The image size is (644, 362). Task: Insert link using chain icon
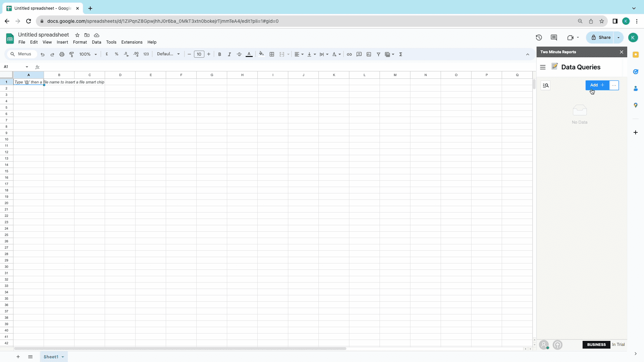(349, 54)
